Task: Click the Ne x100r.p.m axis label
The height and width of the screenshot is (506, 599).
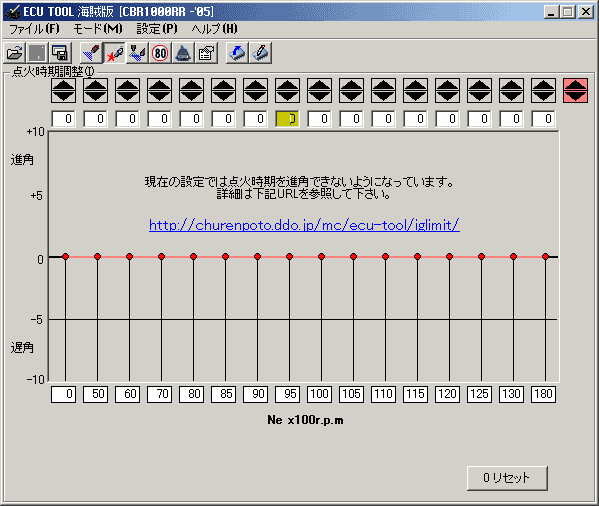Action: [305, 420]
